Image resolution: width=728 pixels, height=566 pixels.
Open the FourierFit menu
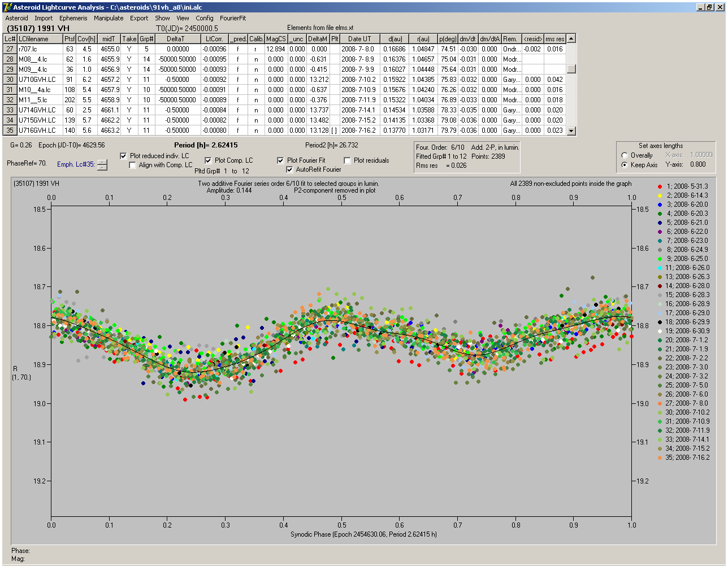pyautogui.click(x=233, y=18)
